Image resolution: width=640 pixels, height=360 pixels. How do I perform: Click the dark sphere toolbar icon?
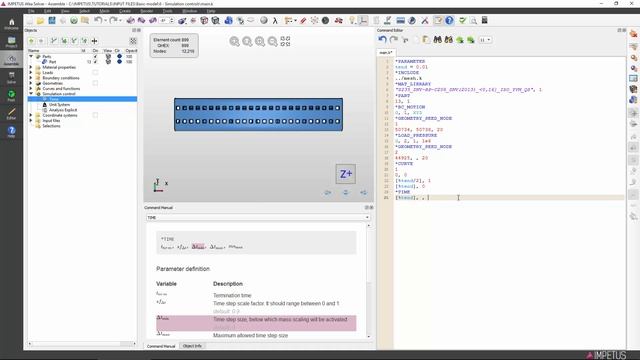click(325, 20)
